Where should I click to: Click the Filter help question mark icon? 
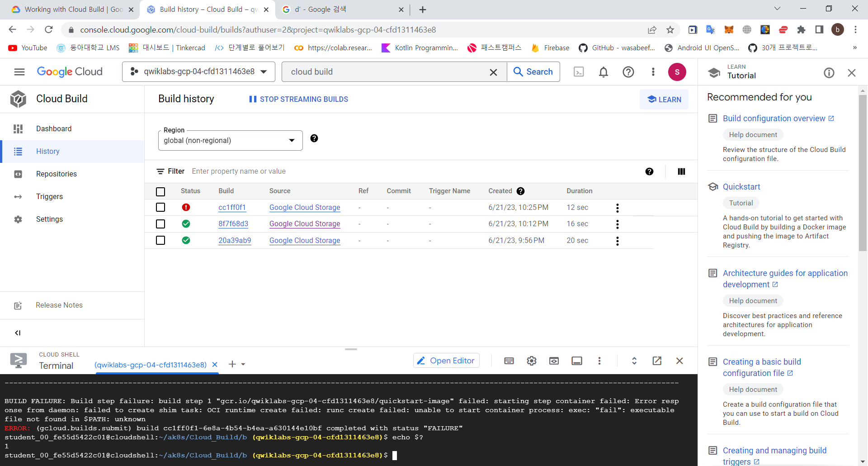649,171
